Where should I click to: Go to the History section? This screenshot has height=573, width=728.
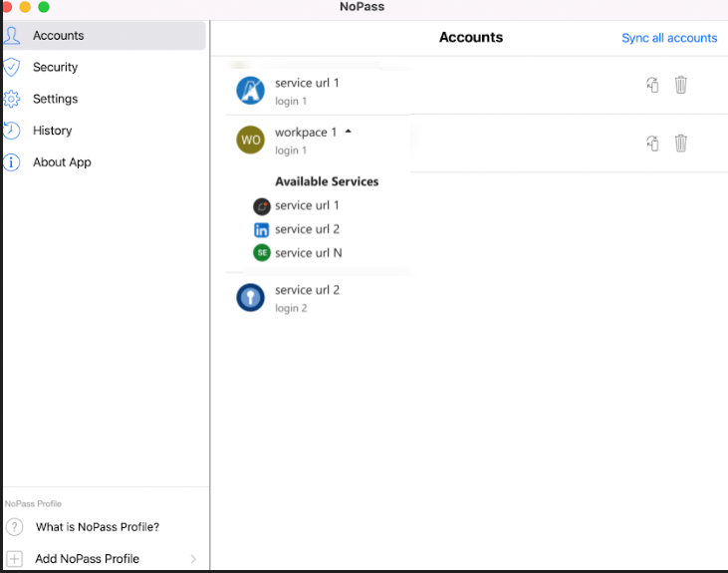[52, 131]
